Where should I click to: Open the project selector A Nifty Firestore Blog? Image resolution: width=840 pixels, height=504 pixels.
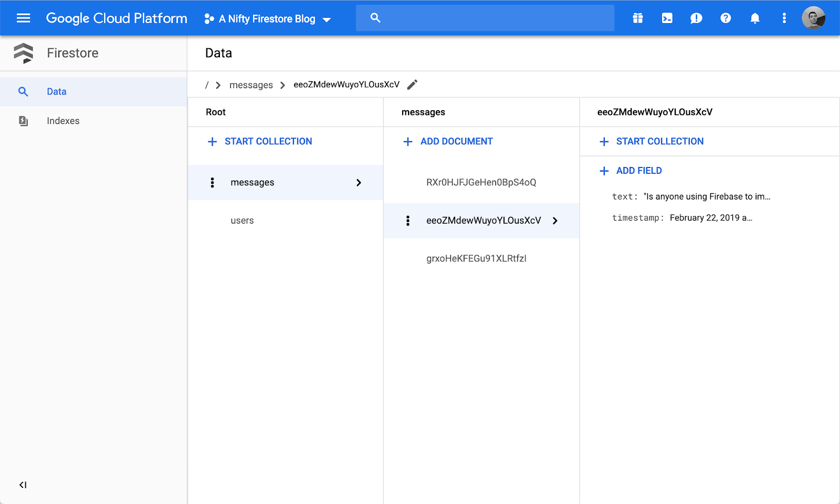[268, 19]
